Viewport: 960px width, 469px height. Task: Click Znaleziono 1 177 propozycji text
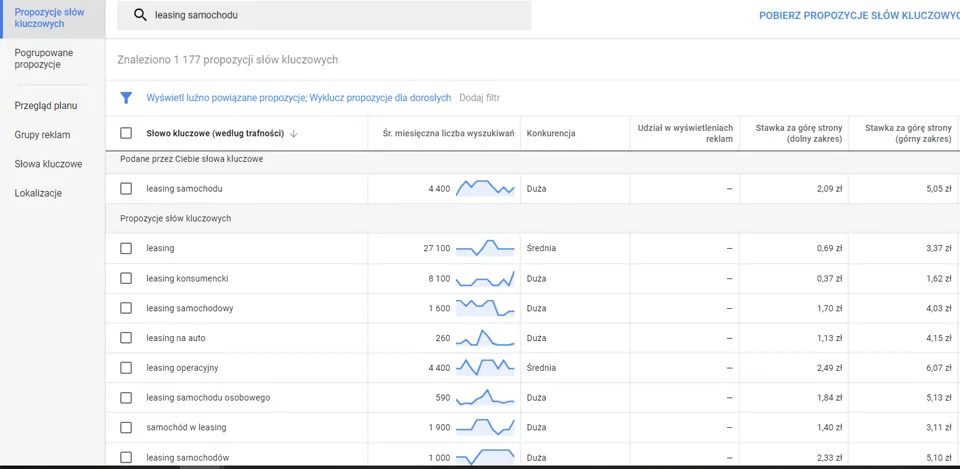[x=228, y=60]
